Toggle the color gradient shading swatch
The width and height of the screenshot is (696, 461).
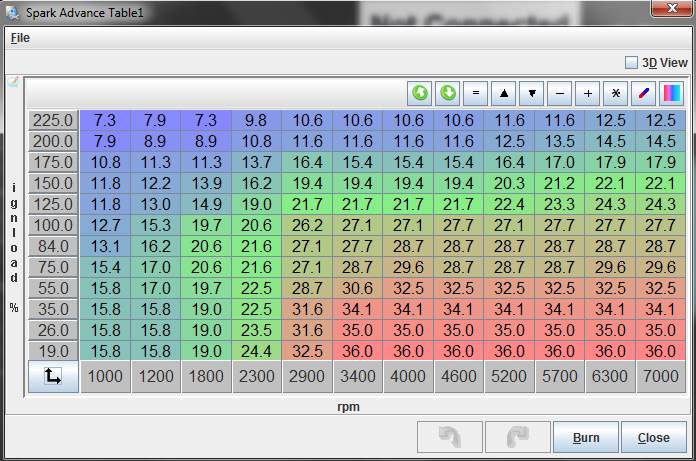pos(672,93)
